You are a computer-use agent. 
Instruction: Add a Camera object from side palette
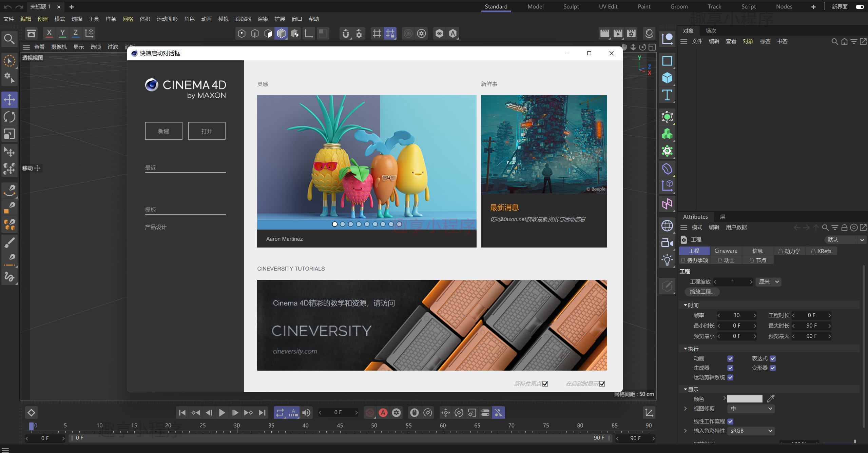(667, 243)
